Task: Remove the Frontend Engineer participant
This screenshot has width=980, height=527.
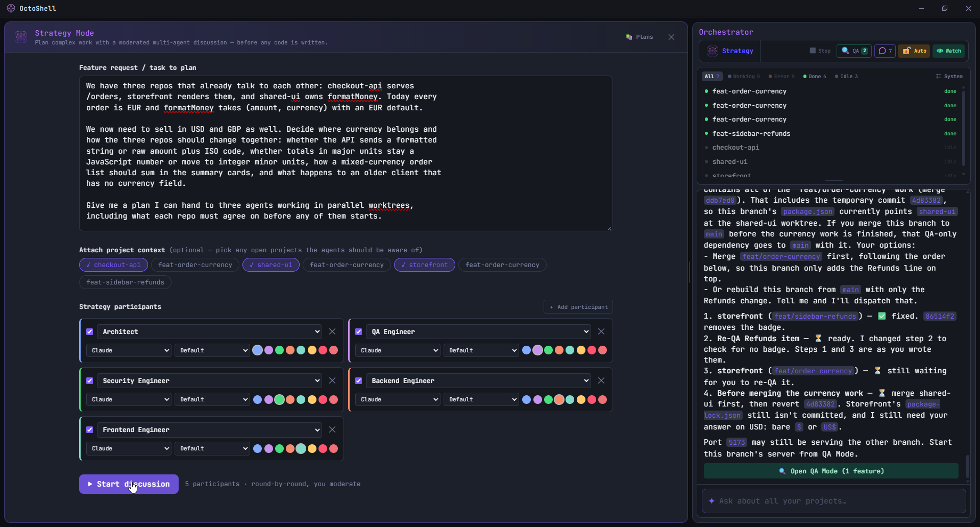Action: [x=332, y=429]
